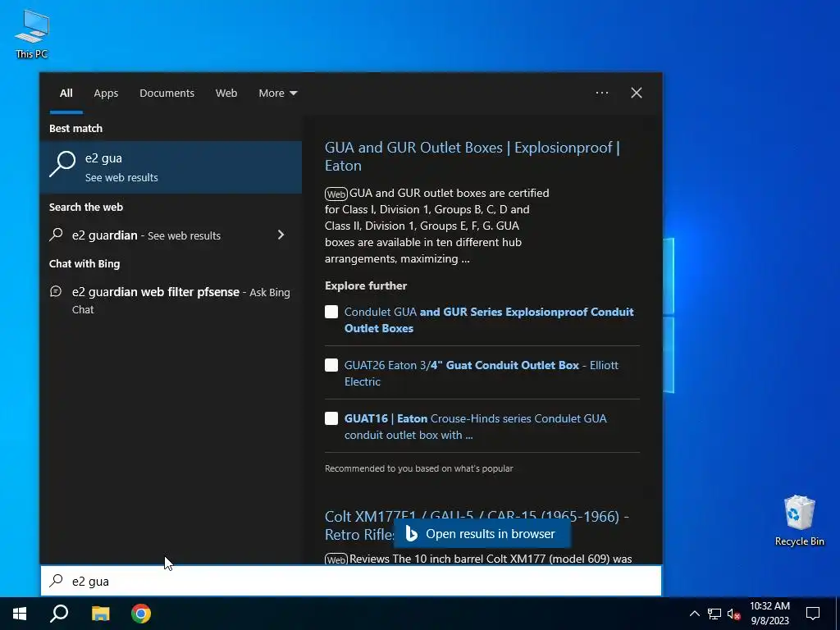Open 'GUA and GUR Outlet Boxes' Eaton link
This screenshot has height=630, width=840.
pos(472,157)
